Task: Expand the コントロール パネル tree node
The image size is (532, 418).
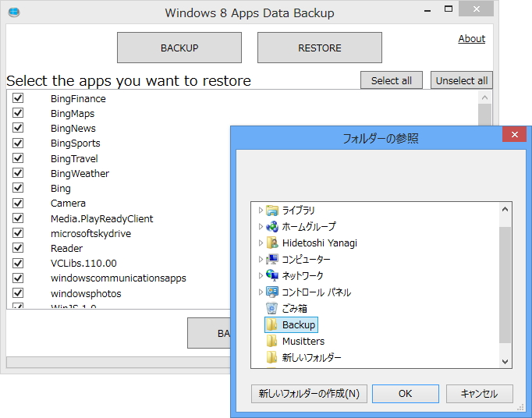Action: tap(261, 292)
